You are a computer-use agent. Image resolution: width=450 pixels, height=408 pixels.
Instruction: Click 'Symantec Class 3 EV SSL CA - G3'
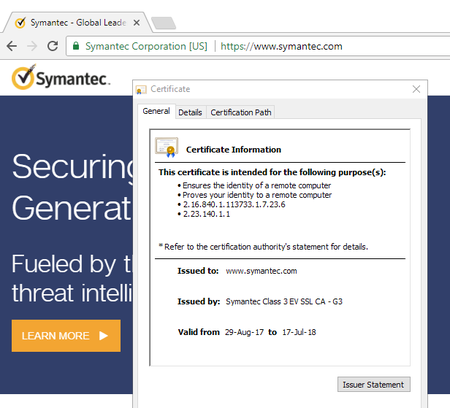pos(284,301)
